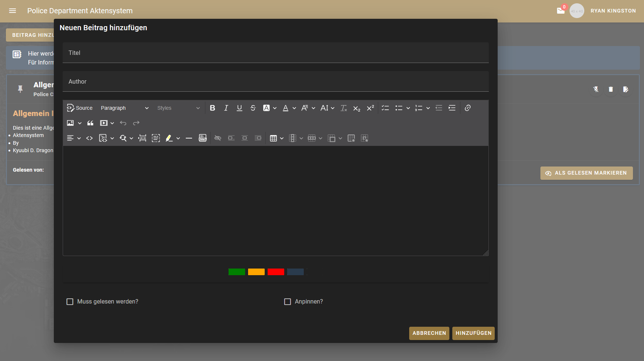
Task: Check the 'Anpinnen?' checkbox
Action: point(288,302)
